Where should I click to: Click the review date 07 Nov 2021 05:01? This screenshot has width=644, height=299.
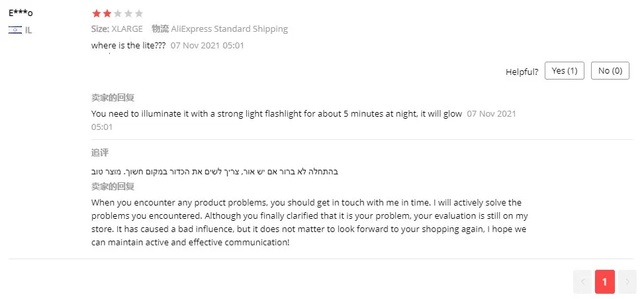[207, 46]
